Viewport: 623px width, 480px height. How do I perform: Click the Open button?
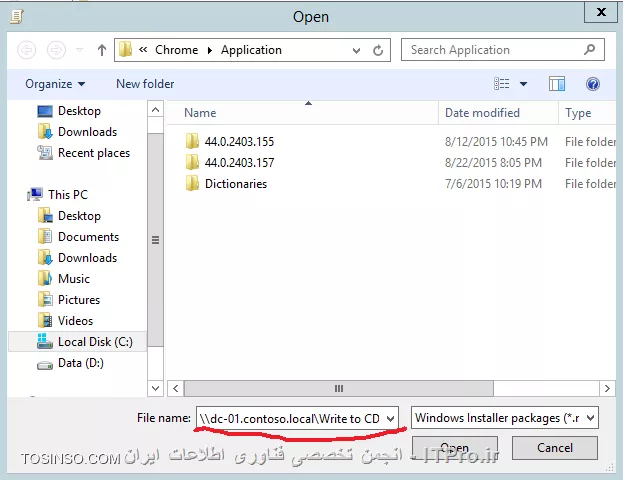[x=455, y=448]
